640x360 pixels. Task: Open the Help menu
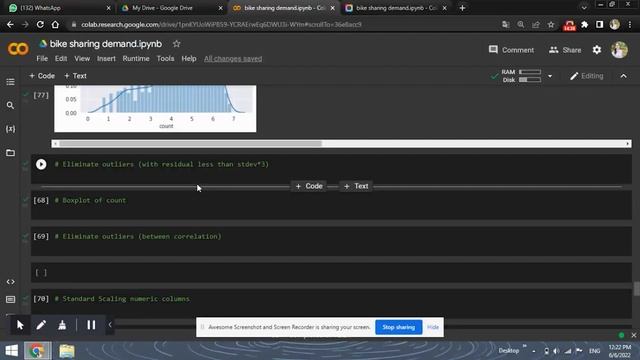point(189,59)
